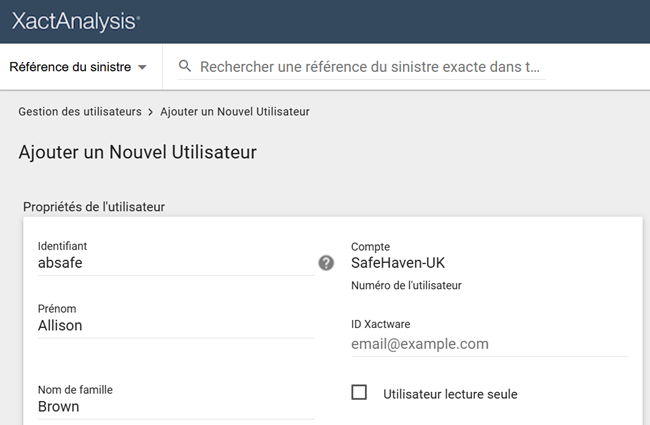Click the arrow beside Référence du sinistre

pos(142,68)
